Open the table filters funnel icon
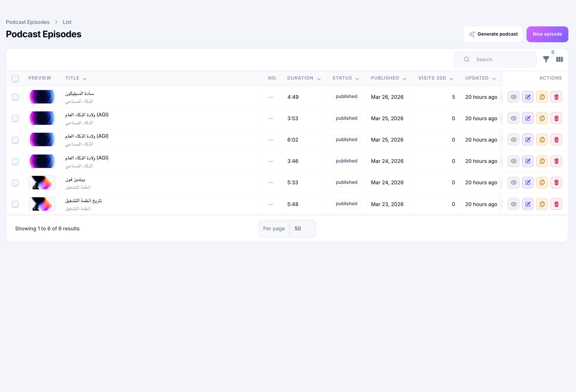The width and height of the screenshot is (576, 392). (546, 59)
